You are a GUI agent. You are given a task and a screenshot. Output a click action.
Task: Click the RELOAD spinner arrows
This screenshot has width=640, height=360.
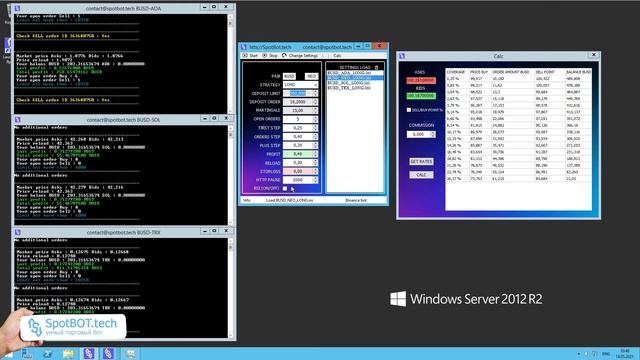point(316,162)
